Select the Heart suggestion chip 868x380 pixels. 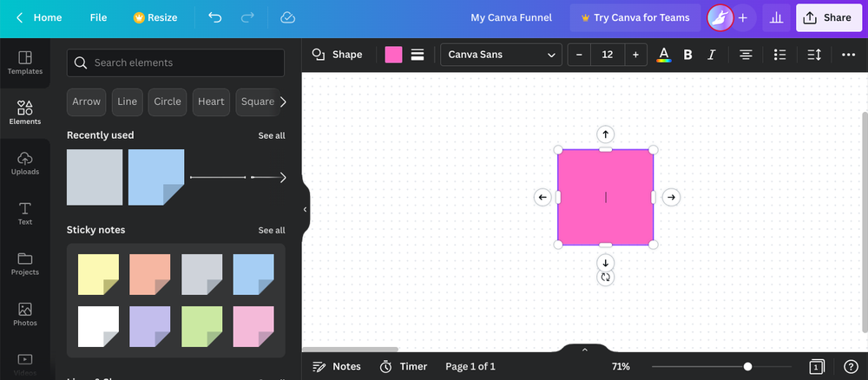(x=211, y=102)
